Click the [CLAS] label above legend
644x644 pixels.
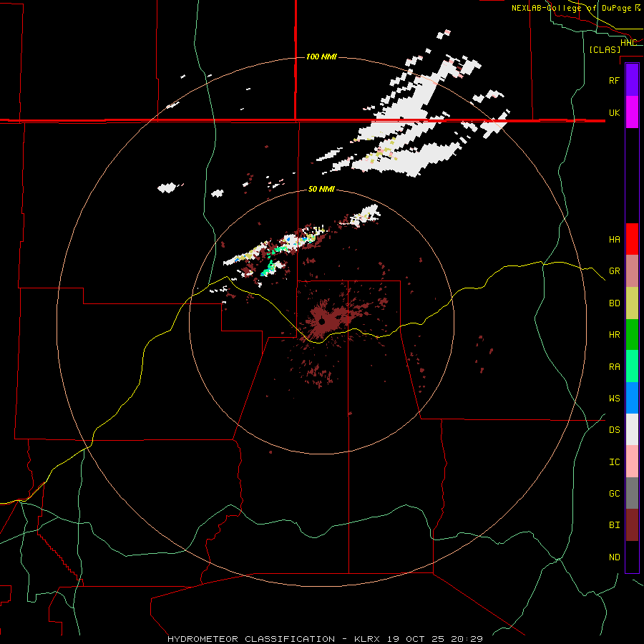click(605, 49)
